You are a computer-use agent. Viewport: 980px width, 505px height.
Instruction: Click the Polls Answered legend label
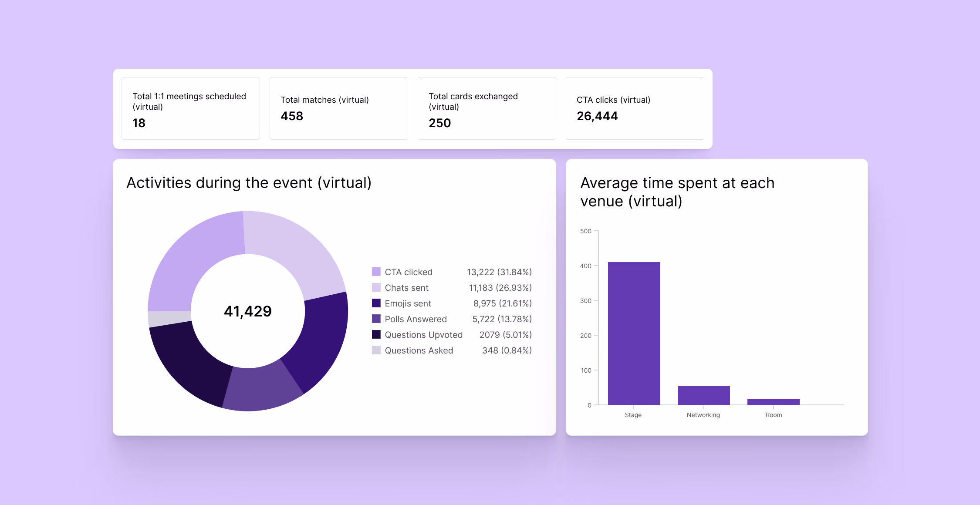click(416, 319)
